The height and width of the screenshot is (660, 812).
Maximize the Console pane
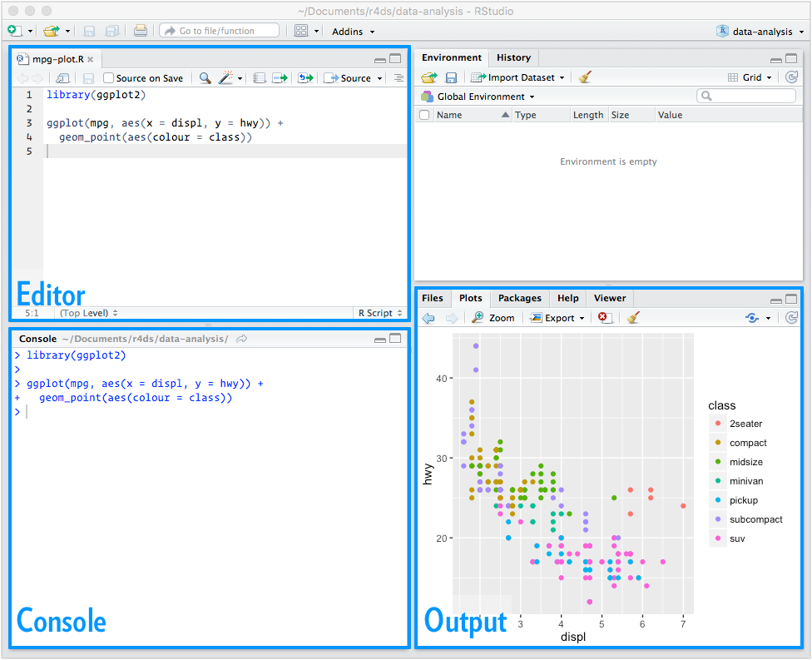pyautogui.click(x=395, y=338)
